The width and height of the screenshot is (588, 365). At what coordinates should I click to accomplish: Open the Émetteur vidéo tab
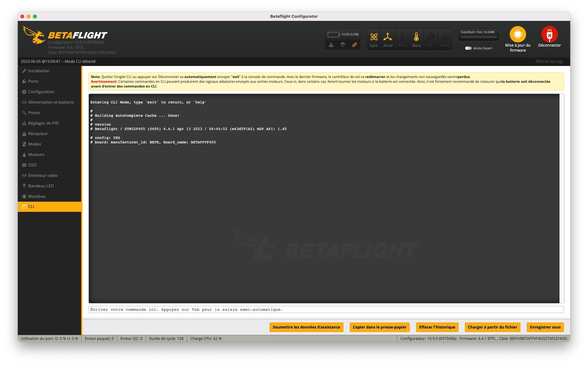click(x=49, y=176)
